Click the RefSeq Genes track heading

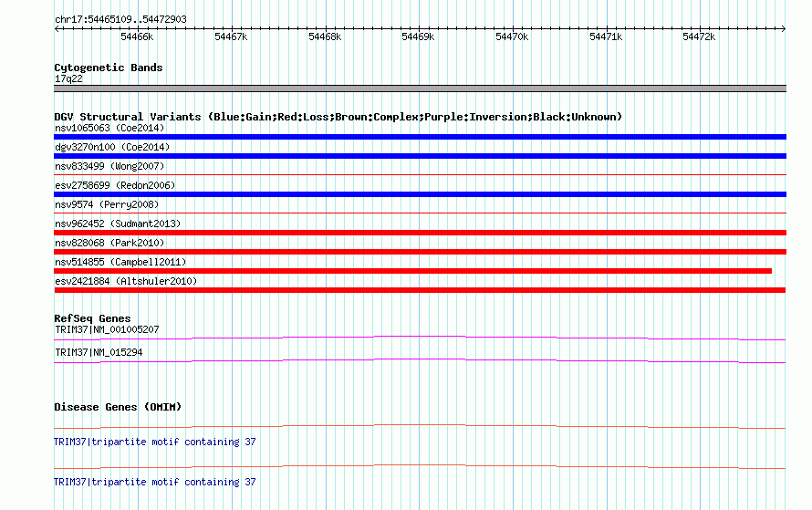point(92,318)
